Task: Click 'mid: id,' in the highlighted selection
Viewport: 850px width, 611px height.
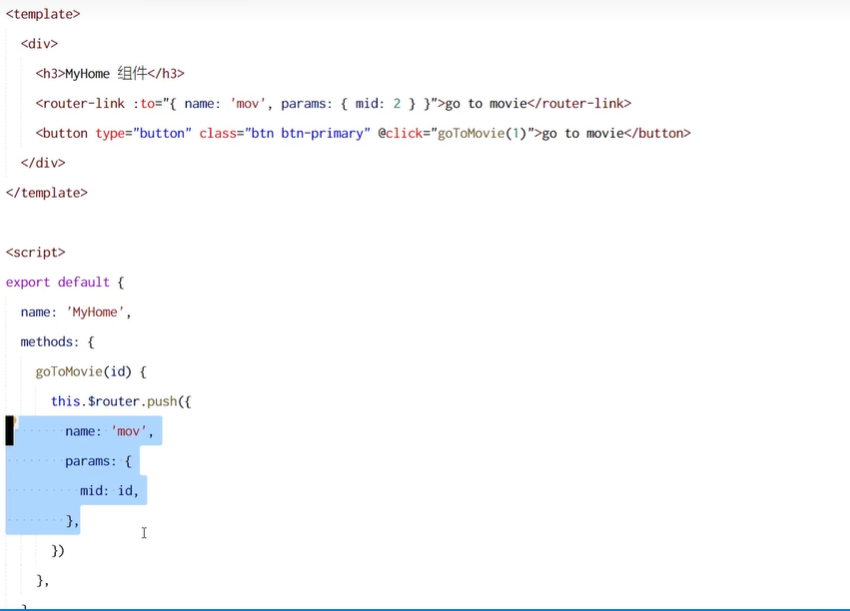Action: 110,491
